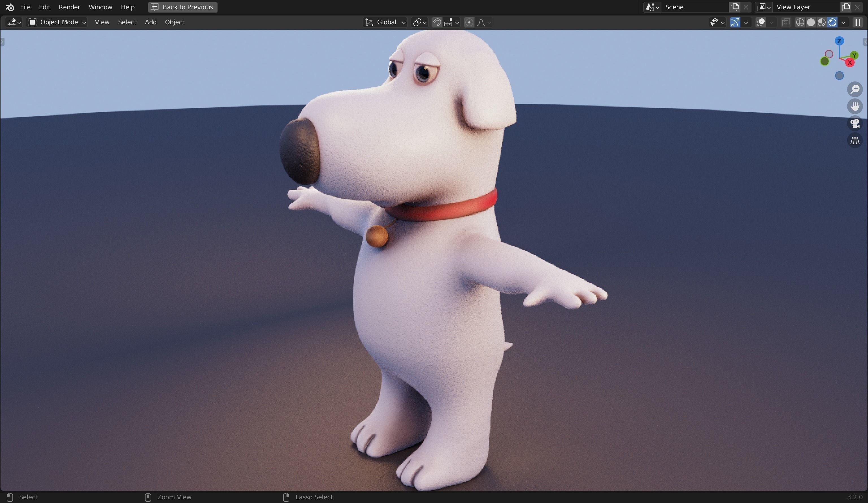Open the Edit menu
868x503 pixels.
(44, 7)
